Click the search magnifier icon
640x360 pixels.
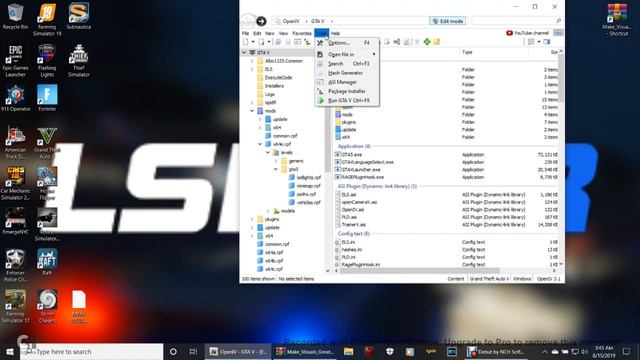coord(558,20)
